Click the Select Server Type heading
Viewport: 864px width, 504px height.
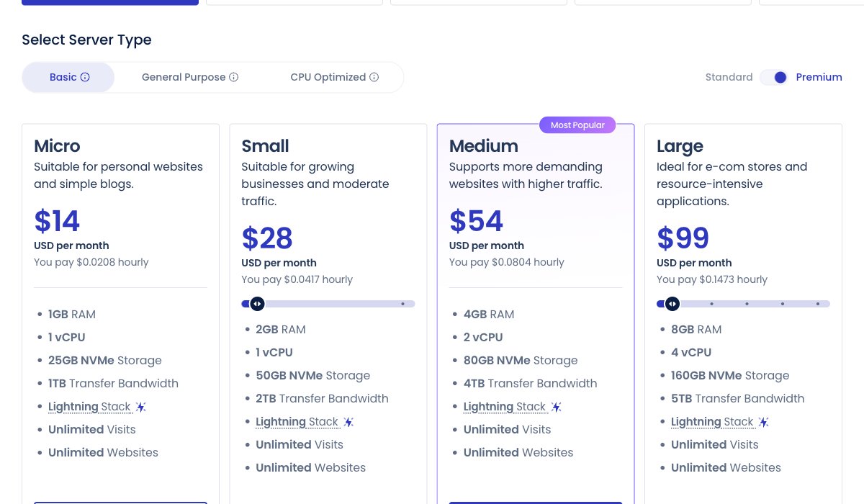click(x=86, y=40)
